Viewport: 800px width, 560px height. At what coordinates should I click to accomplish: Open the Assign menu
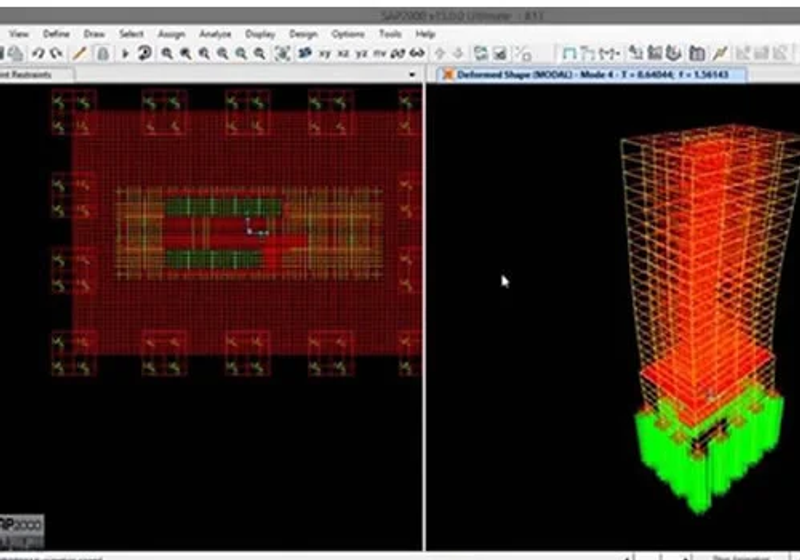tap(171, 34)
